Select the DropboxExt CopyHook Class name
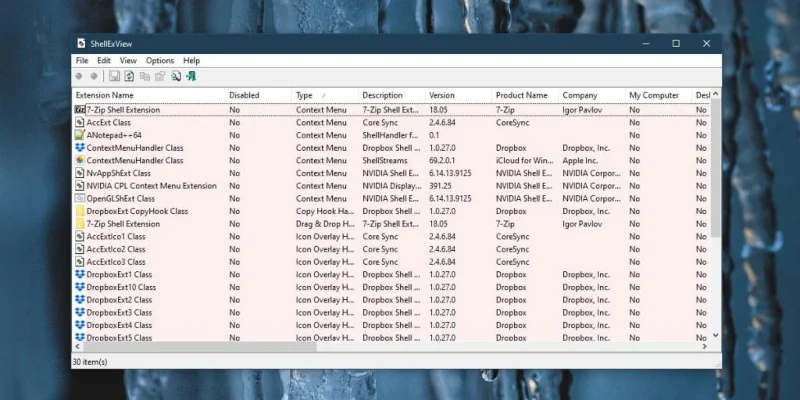Image resolution: width=800 pixels, height=400 pixels. pyautogui.click(x=137, y=211)
